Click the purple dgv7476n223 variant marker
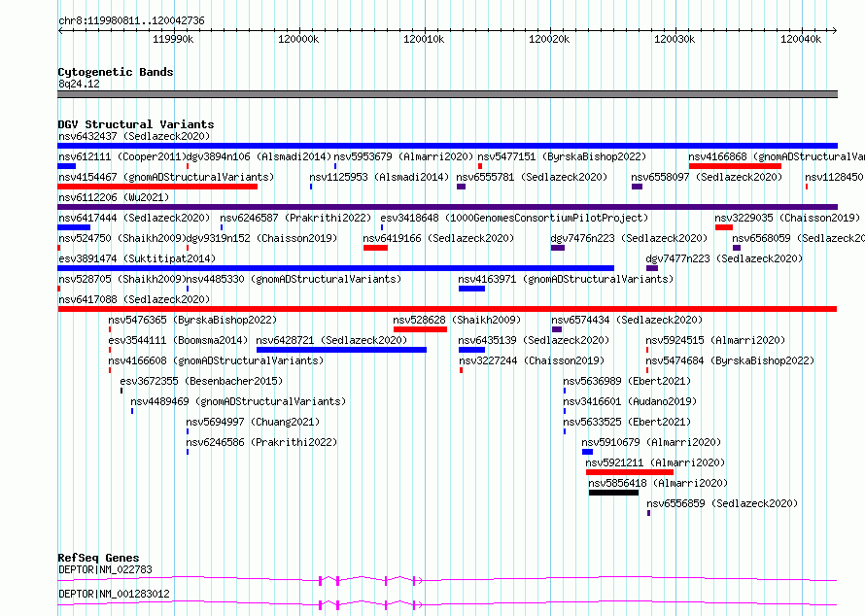 [x=558, y=248]
